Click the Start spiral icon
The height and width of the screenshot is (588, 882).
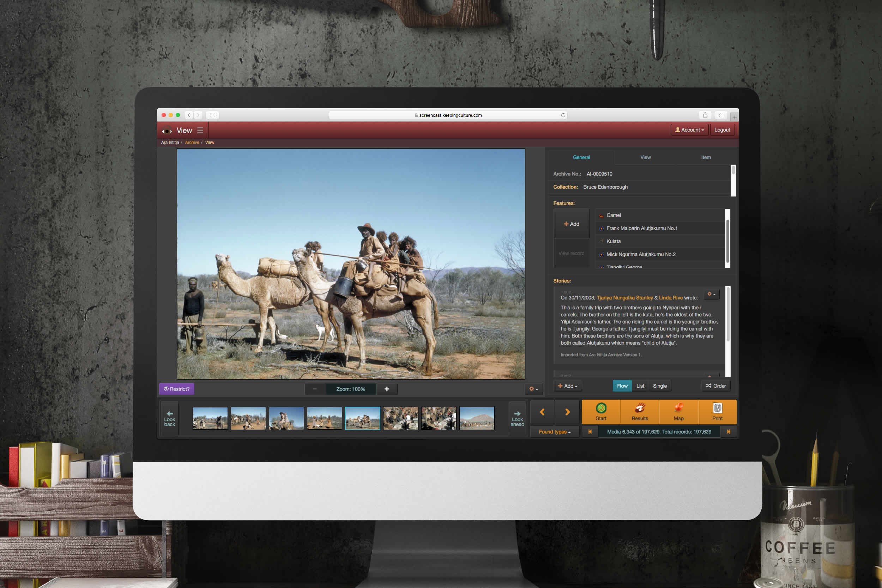coord(601,408)
